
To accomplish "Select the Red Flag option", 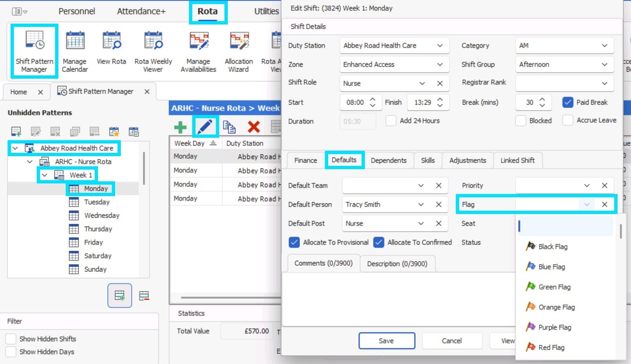I will click(552, 347).
